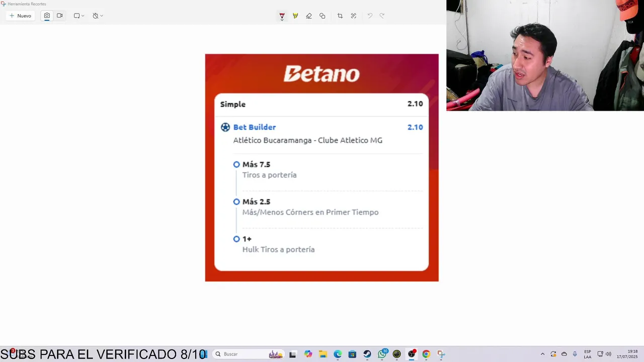The image size is (644, 362).
Task: Switch to screenshot capture mode
Action: [x=47, y=16]
